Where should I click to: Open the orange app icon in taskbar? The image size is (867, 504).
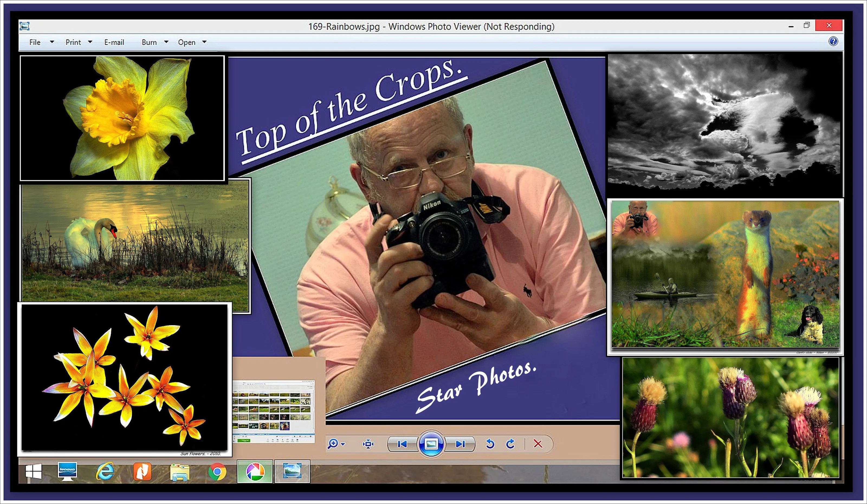pyautogui.click(x=143, y=471)
